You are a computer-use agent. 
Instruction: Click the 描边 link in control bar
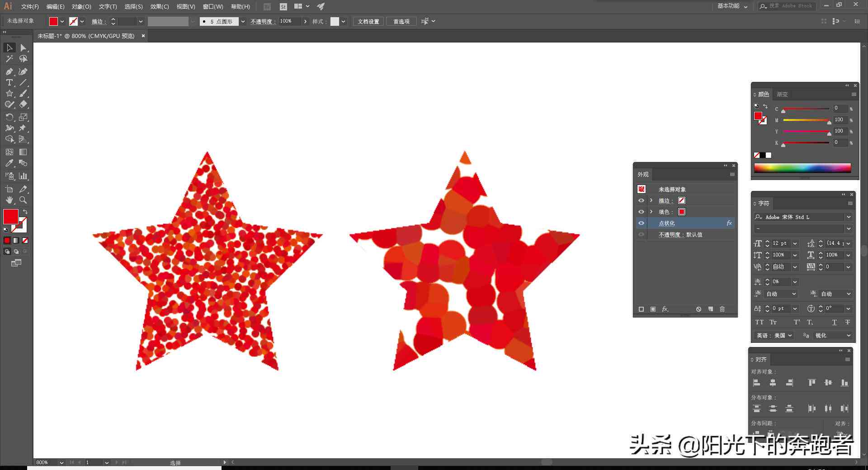[x=99, y=21]
